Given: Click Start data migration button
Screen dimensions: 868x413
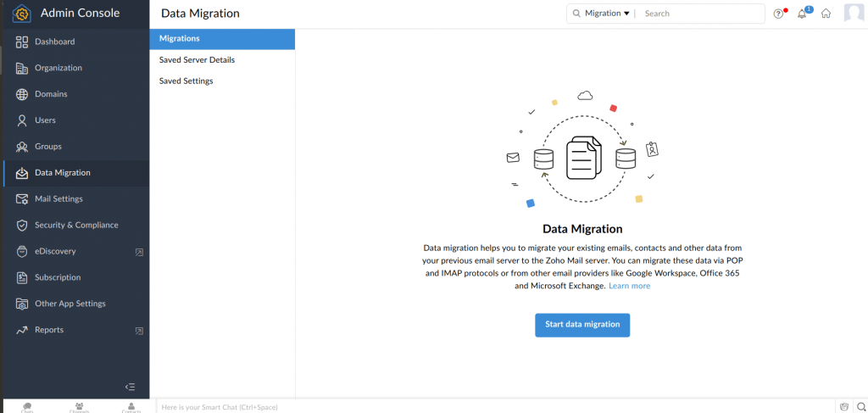Looking at the screenshot, I should pyautogui.click(x=582, y=325).
